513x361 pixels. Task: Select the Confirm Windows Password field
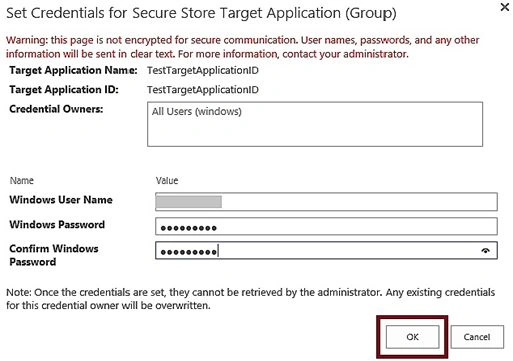pyautogui.click(x=326, y=250)
